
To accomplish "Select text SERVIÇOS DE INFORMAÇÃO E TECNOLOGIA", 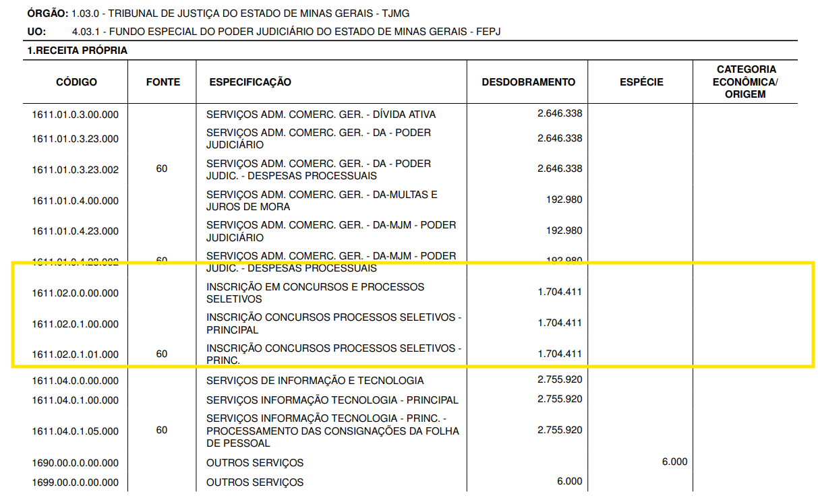I will tap(315, 381).
